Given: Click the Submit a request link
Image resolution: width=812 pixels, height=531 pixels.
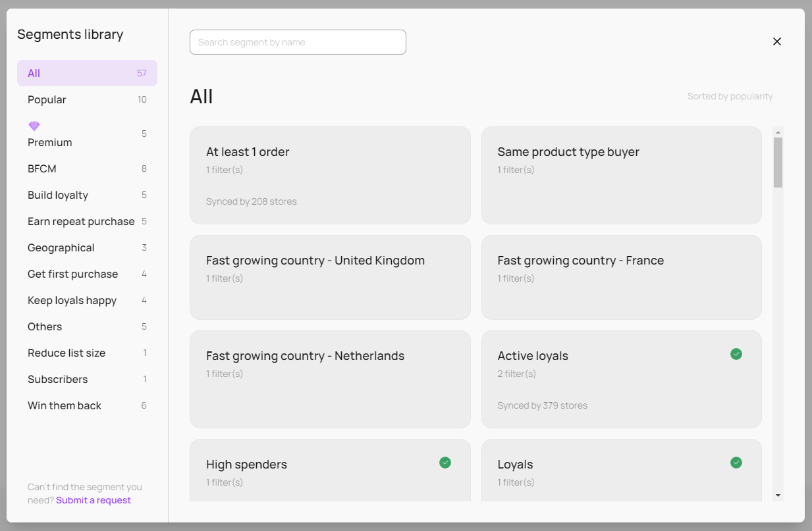Looking at the screenshot, I should (94, 500).
